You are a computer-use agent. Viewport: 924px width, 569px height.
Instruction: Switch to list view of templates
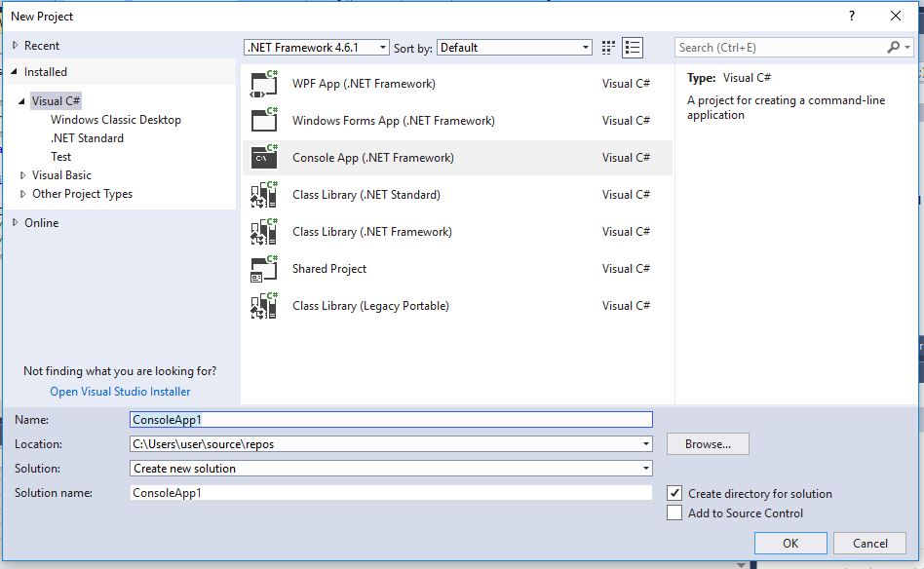[x=633, y=46]
